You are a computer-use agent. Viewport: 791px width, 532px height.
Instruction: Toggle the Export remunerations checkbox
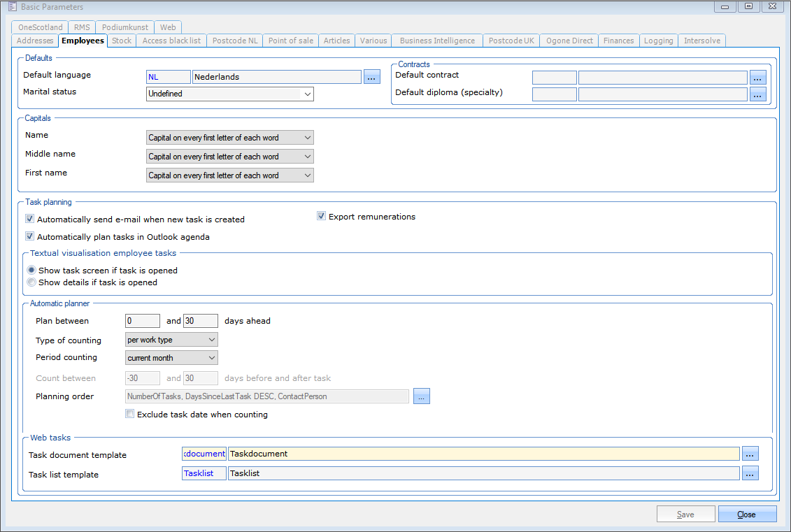tap(322, 216)
